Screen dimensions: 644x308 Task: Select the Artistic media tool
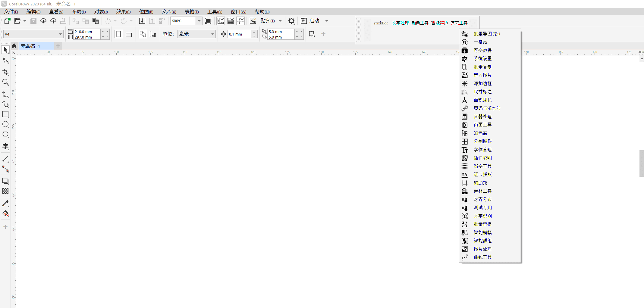(5, 104)
